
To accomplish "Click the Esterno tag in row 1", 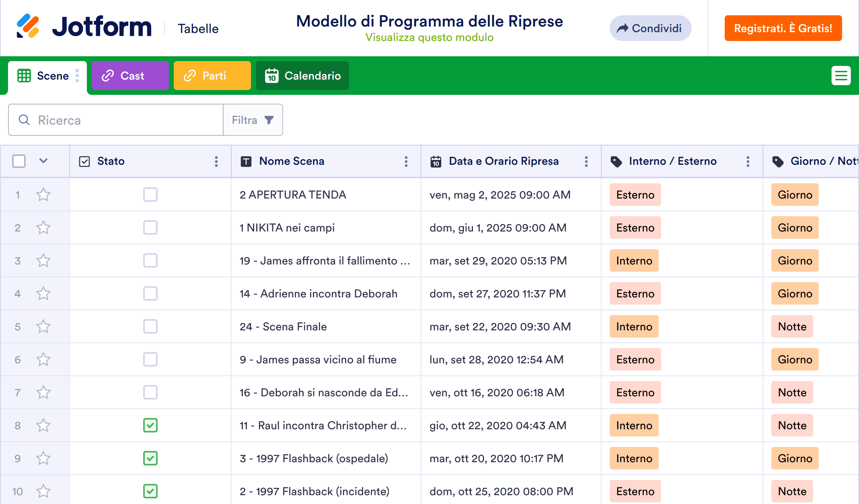I will point(635,195).
